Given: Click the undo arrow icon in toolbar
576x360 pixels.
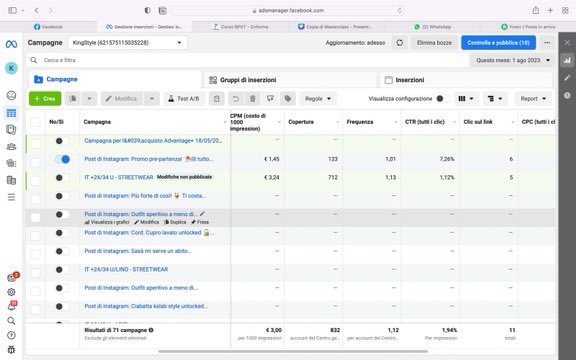Looking at the screenshot, I should click(236, 98).
